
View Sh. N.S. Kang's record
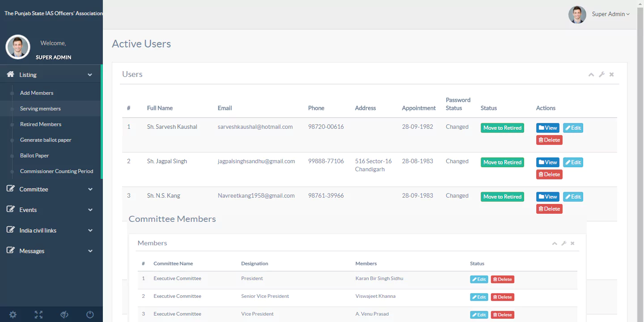tap(548, 197)
